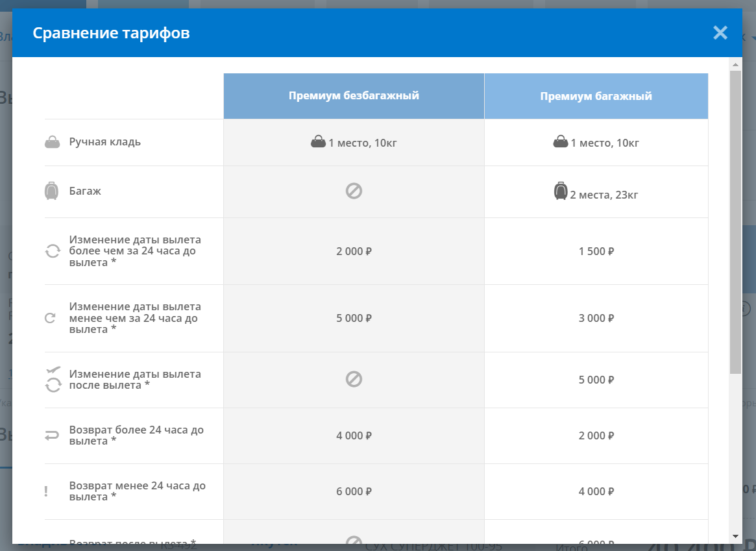Click the plane icon for change after departure
756x551 pixels.
point(53,370)
